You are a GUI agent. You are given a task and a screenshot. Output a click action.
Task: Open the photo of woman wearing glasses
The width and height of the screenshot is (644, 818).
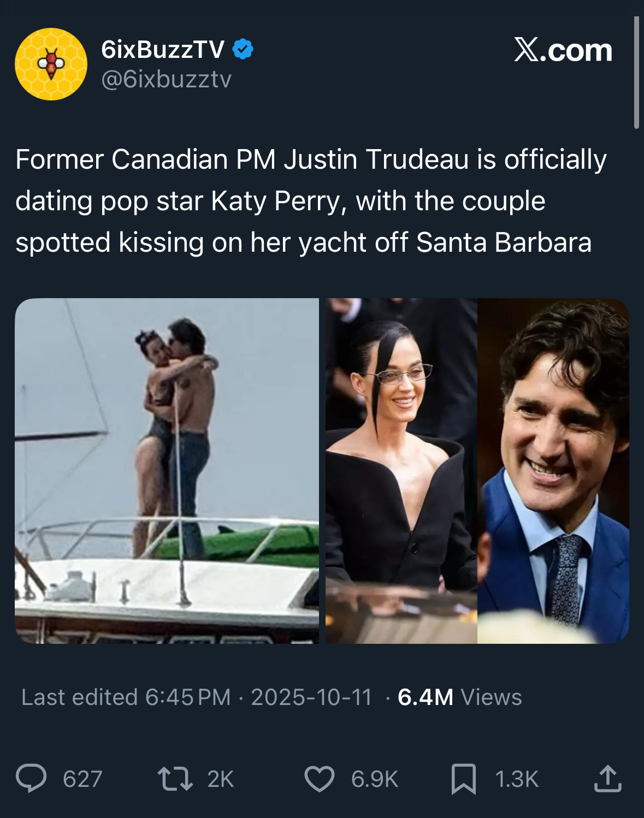(401, 471)
